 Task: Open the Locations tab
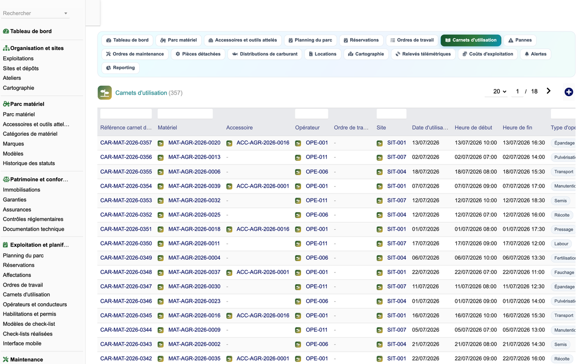point(323,54)
